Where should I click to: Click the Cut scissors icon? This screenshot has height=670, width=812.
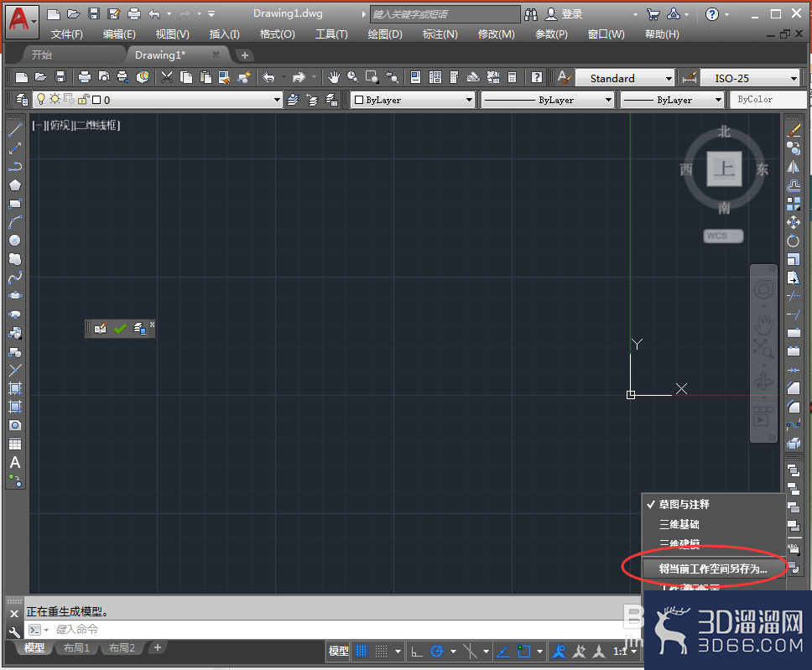pyautogui.click(x=167, y=78)
